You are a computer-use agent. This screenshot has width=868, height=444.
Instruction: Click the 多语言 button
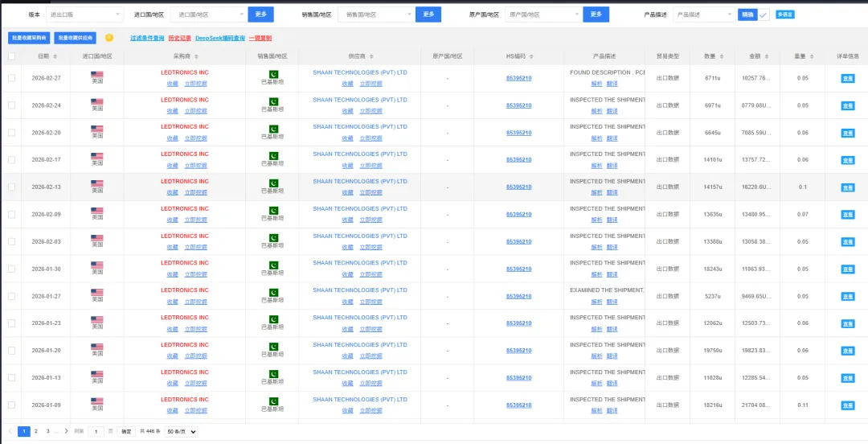click(x=785, y=14)
